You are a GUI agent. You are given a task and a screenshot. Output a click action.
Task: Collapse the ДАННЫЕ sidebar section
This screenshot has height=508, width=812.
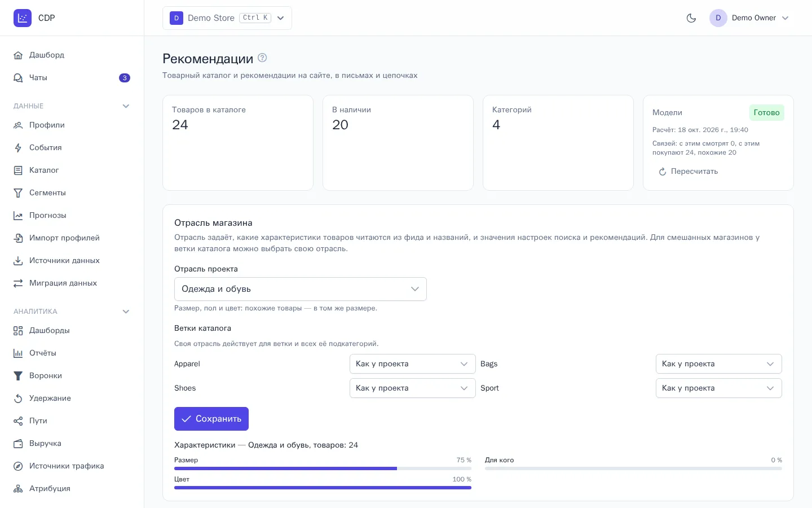tap(126, 106)
